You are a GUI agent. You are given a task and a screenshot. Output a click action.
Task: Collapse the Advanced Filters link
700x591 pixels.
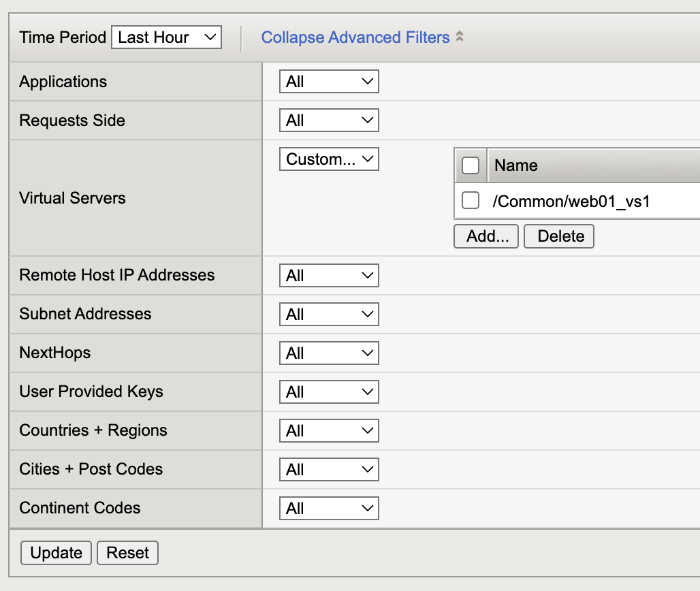point(355,37)
